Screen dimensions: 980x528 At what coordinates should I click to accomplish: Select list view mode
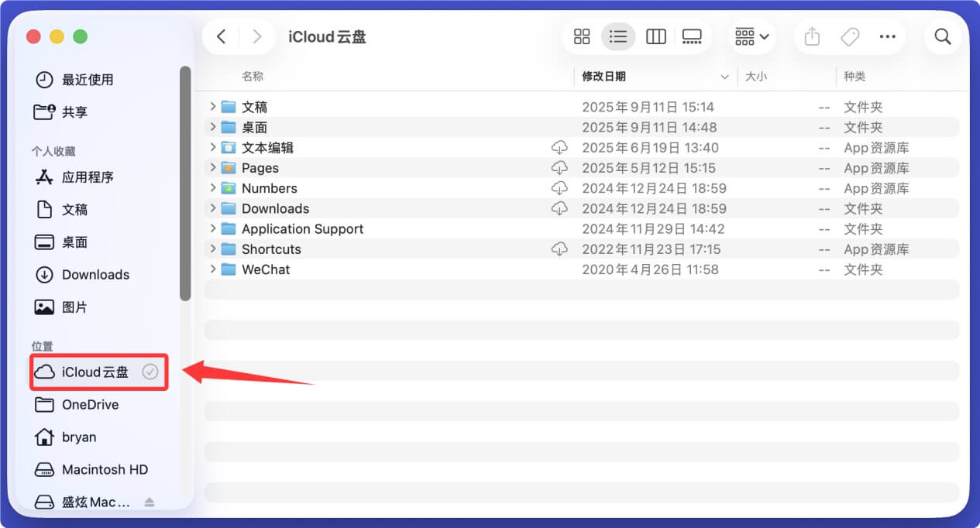click(x=618, y=36)
